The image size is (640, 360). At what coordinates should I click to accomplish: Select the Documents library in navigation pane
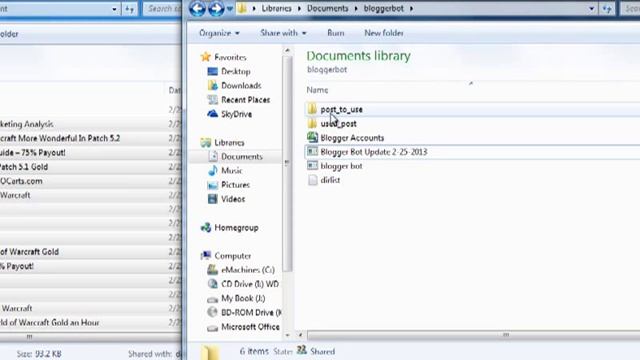[242, 157]
